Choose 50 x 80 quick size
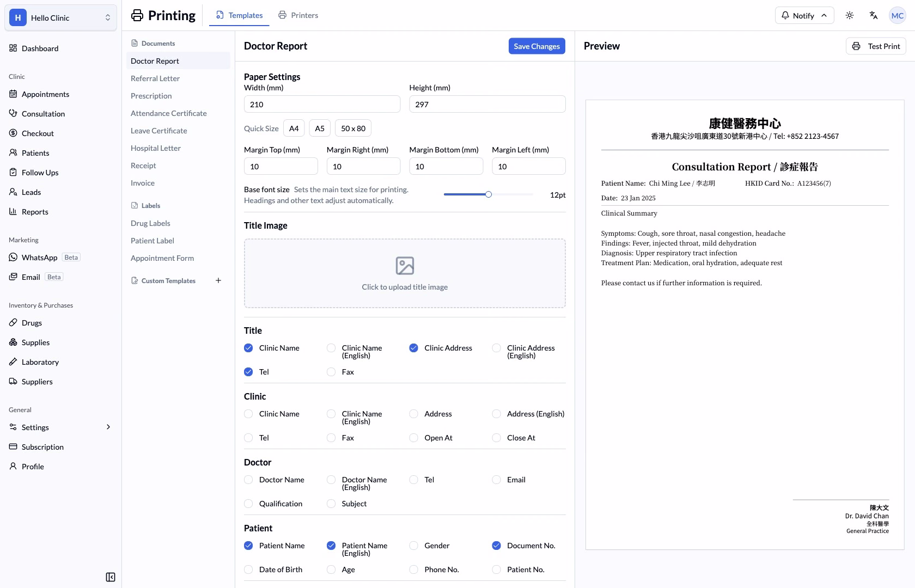 [x=353, y=128]
